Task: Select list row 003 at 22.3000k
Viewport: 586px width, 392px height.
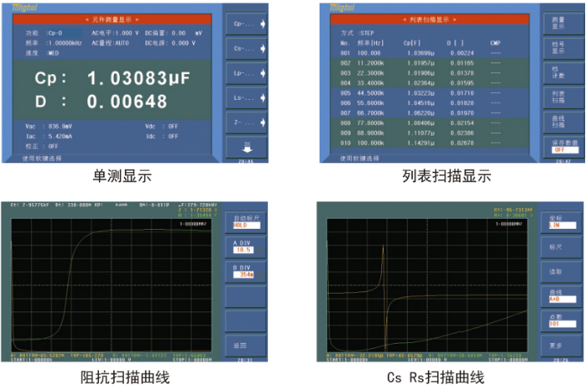Action: click(429, 73)
